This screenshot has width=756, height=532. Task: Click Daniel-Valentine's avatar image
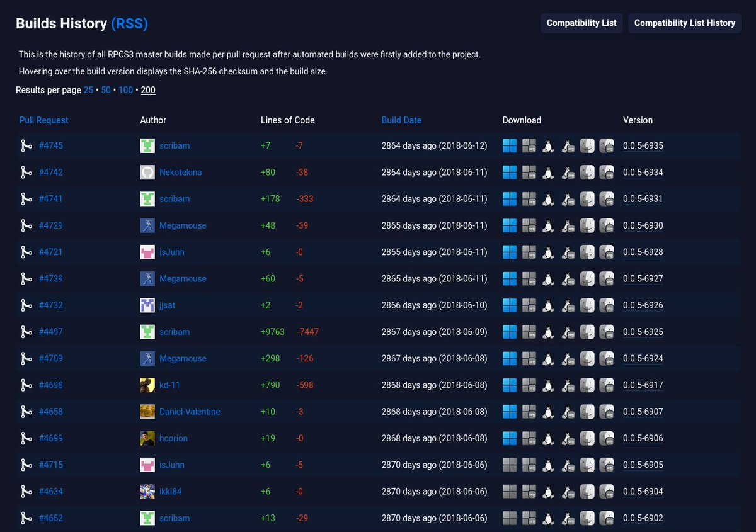coord(147,412)
